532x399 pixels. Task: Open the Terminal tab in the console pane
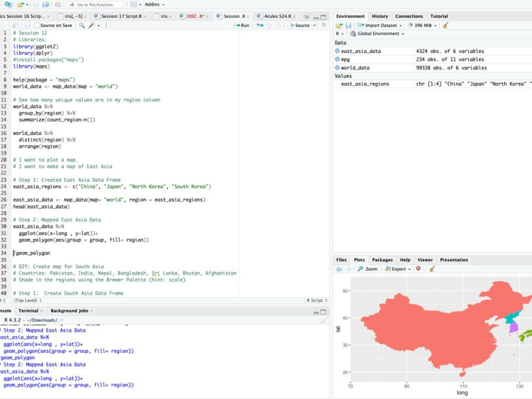[29, 311]
